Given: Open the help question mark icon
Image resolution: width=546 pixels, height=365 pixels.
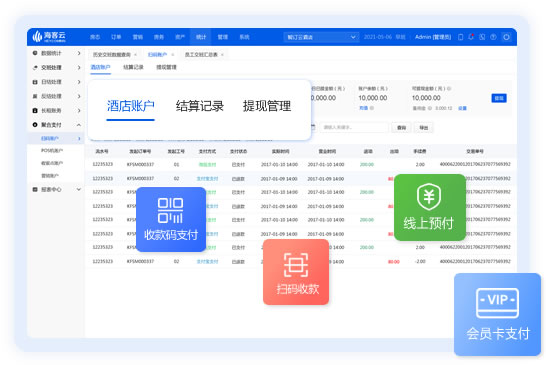Looking at the screenshot, I should pyautogui.click(x=493, y=37).
